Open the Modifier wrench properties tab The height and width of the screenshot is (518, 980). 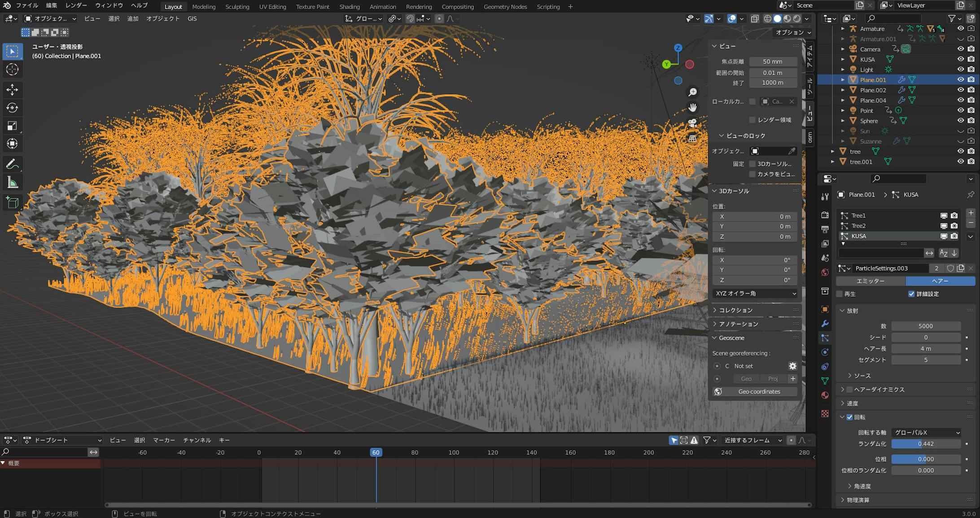pyautogui.click(x=825, y=324)
